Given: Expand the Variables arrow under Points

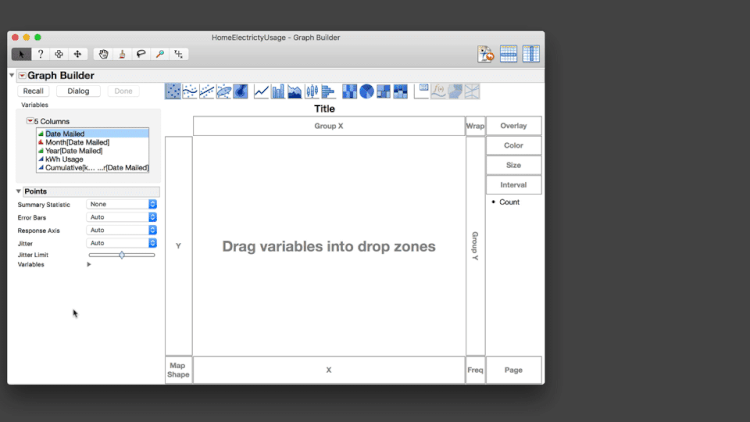Looking at the screenshot, I should click(x=89, y=265).
